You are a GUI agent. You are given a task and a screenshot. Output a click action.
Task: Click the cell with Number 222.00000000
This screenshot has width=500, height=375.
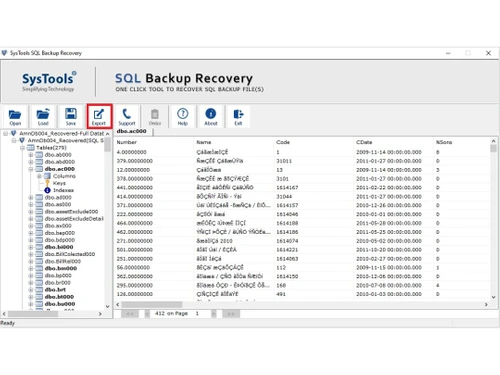135,214
